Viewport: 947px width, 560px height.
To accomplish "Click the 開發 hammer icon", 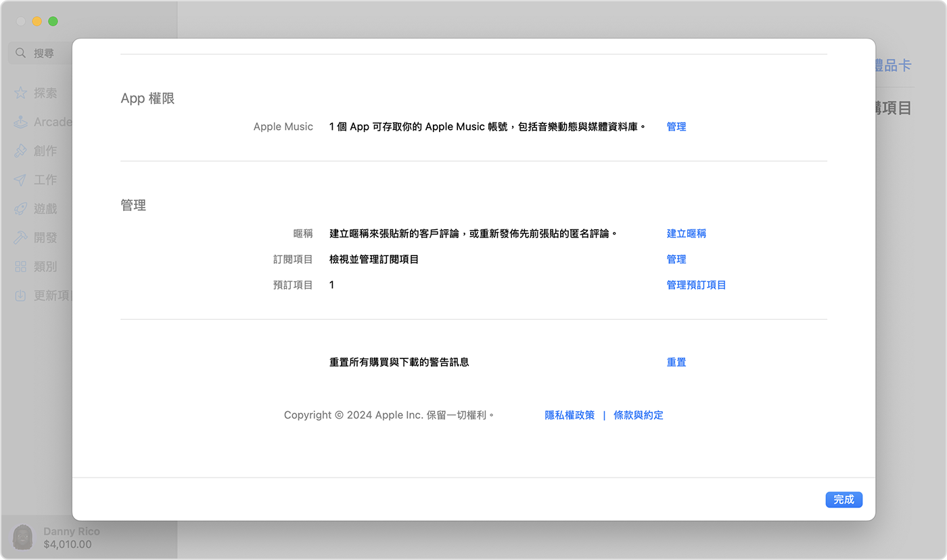I will click(x=21, y=238).
